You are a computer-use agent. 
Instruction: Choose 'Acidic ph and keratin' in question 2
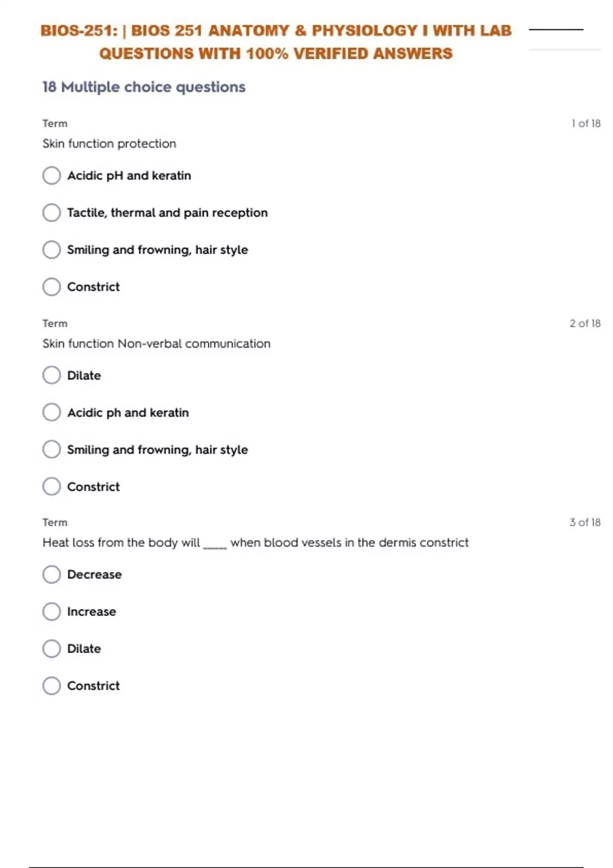pos(52,413)
